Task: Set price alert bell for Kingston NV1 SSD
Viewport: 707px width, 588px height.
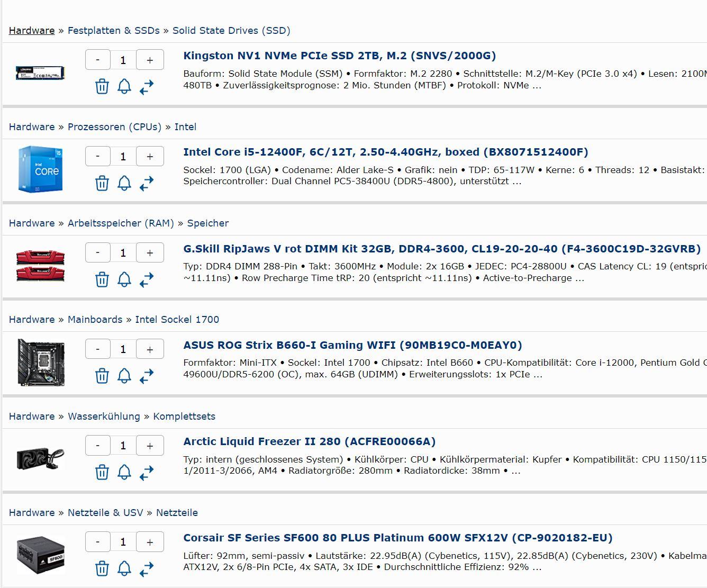Action: coord(124,86)
